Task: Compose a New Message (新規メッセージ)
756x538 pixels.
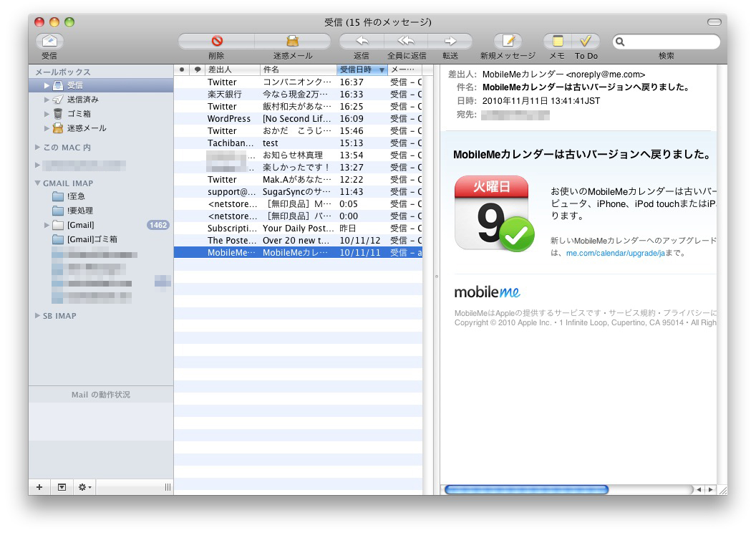Action: [508, 41]
